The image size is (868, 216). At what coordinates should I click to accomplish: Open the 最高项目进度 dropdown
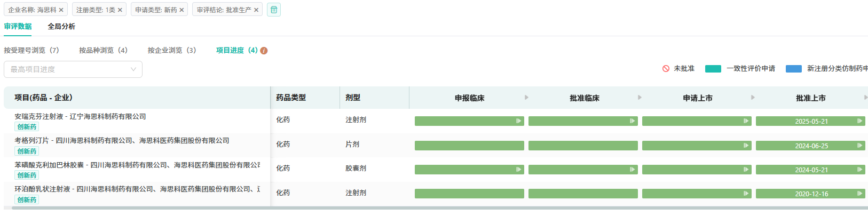pyautogui.click(x=73, y=69)
